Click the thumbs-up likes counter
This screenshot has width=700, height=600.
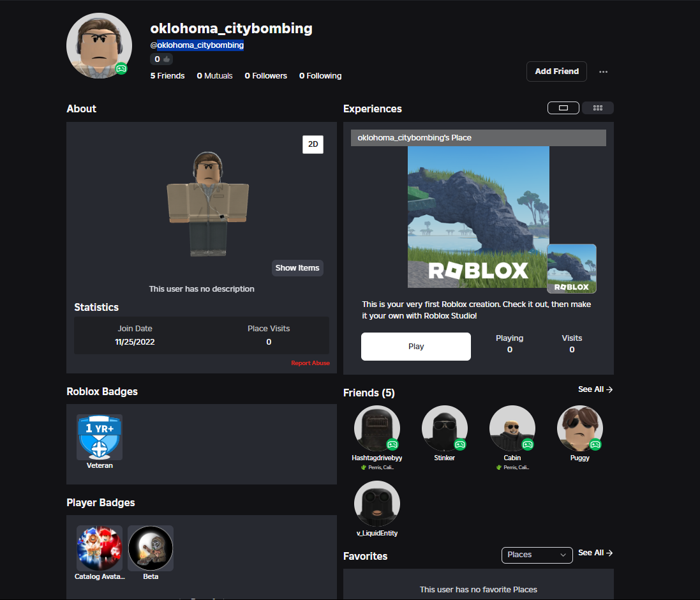(x=161, y=59)
